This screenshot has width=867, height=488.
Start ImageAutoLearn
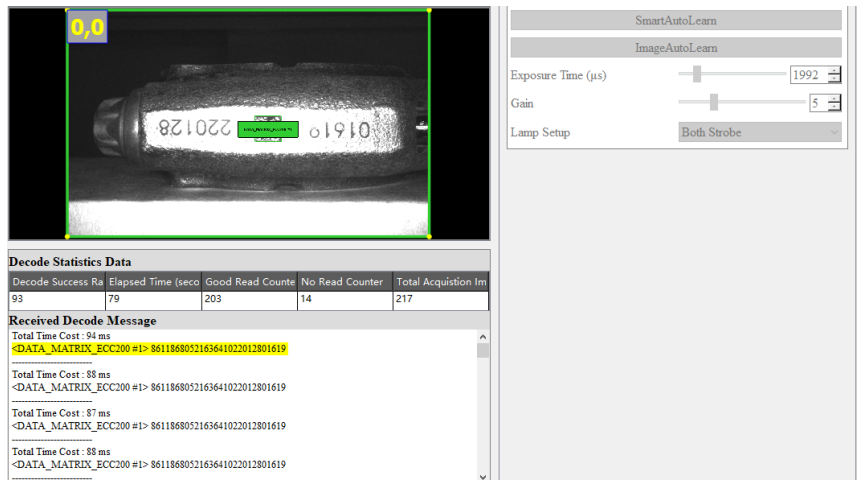pyautogui.click(x=675, y=47)
